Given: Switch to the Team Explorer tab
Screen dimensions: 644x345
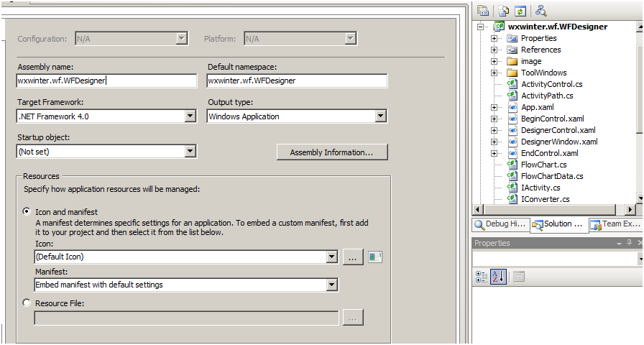Looking at the screenshot, I should coord(615,224).
